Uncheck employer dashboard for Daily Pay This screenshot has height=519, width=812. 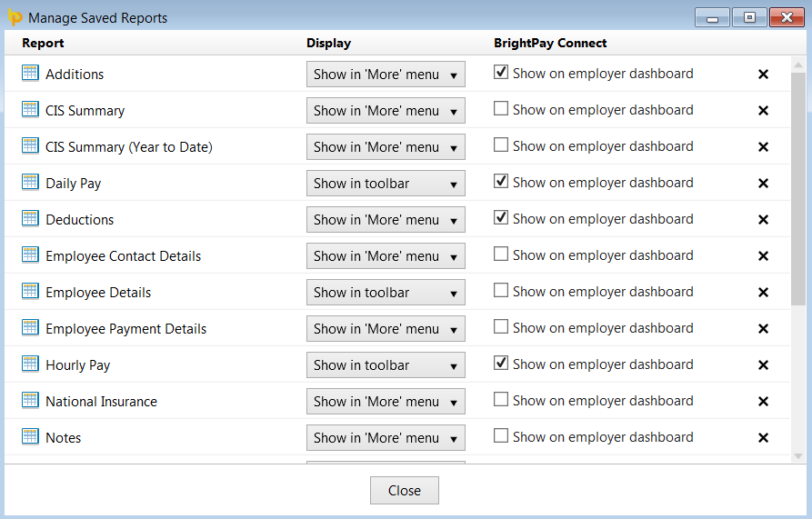(x=501, y=181)
